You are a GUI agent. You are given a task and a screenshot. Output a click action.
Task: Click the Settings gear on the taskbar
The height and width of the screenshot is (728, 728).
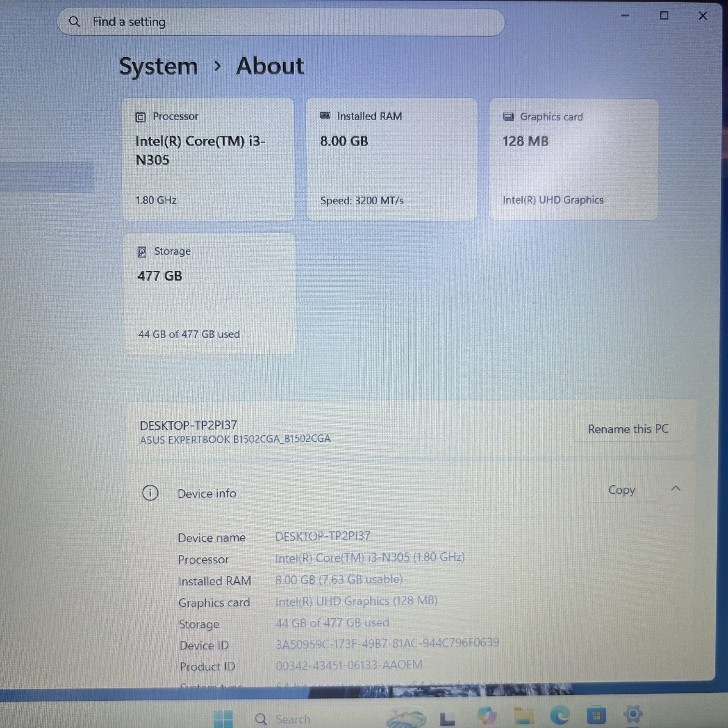click(633, 714)
